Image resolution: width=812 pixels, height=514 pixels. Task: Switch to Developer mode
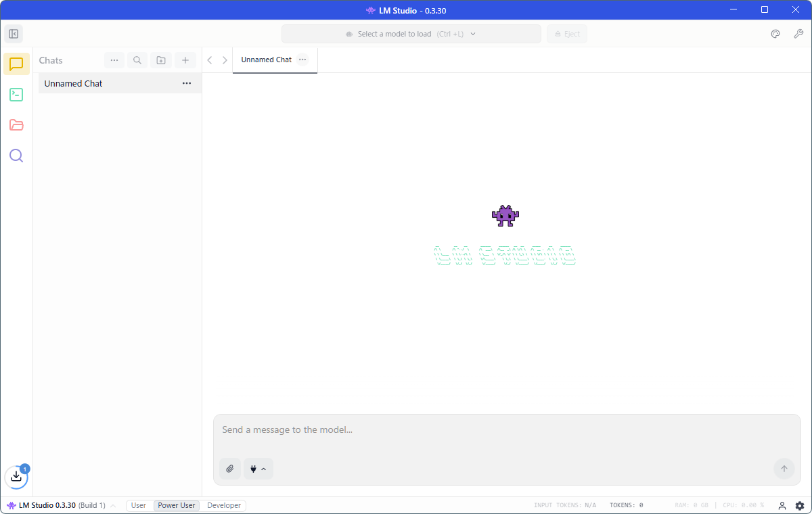tap(224, 505)
